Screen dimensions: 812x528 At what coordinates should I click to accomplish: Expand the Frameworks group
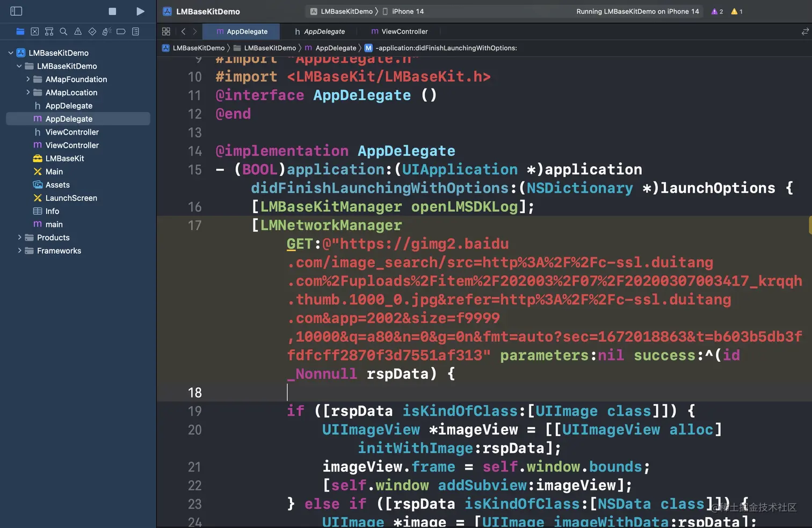pyautogui.click(x=19, y=251)
